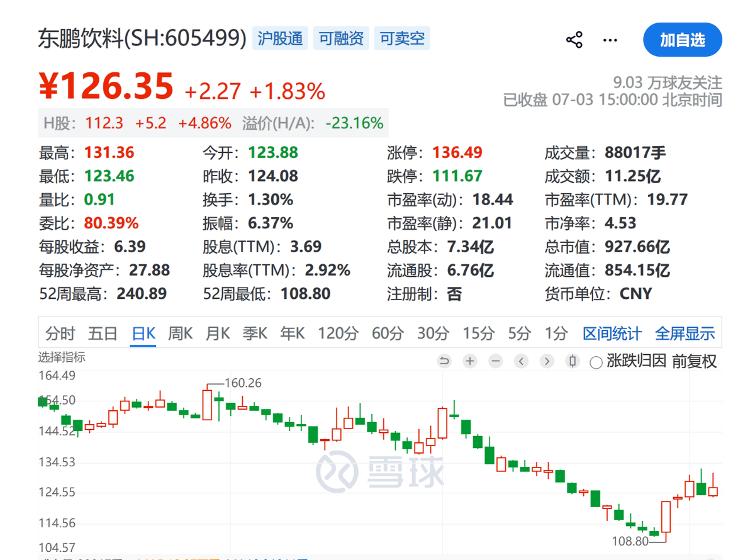755x560 pixels.
Task: Click the candlestick style icon
Action: click(x=573, y=361)
